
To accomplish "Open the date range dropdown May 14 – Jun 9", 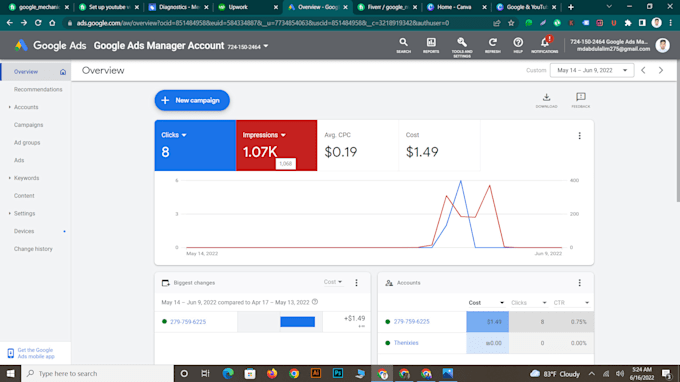I will pyautogui.click(x=592, y=70).
